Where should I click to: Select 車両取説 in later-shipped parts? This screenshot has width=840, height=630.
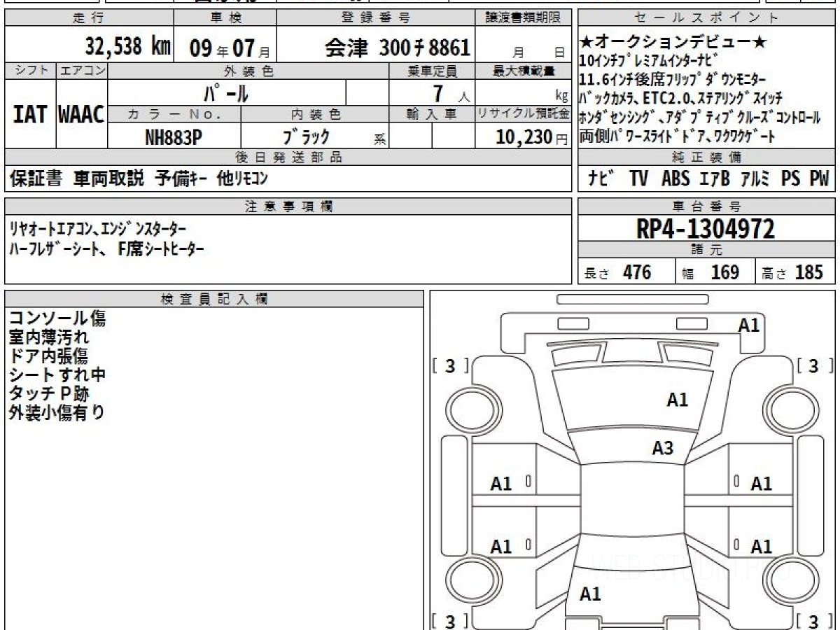[x=109, y=179]
